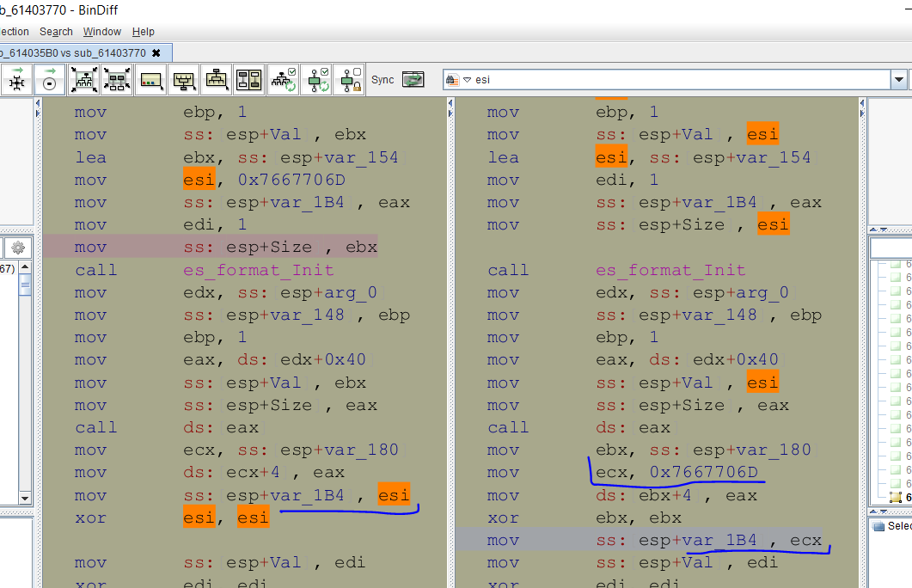Close the sub_614035B0 vs sub_61403770 tab
The height and width of the screenshot is (588, 912).
click(x=156, y=52)
